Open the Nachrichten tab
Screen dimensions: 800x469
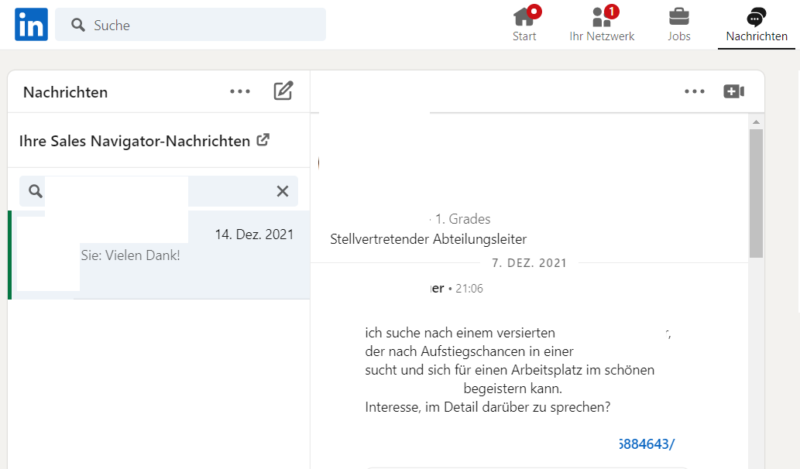[757, 24]
